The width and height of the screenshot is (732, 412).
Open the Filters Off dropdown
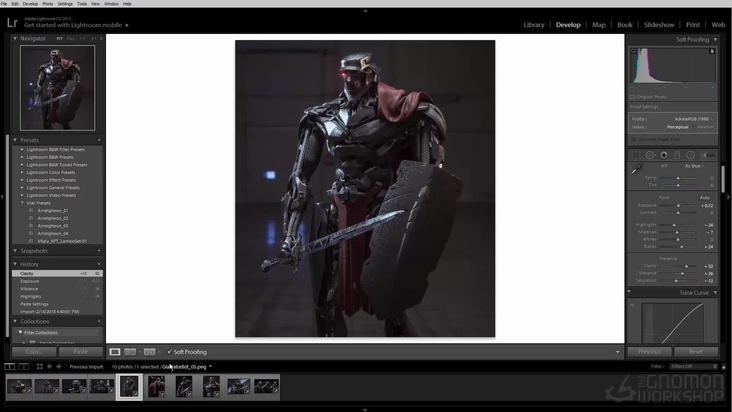[x=693, y=367]
